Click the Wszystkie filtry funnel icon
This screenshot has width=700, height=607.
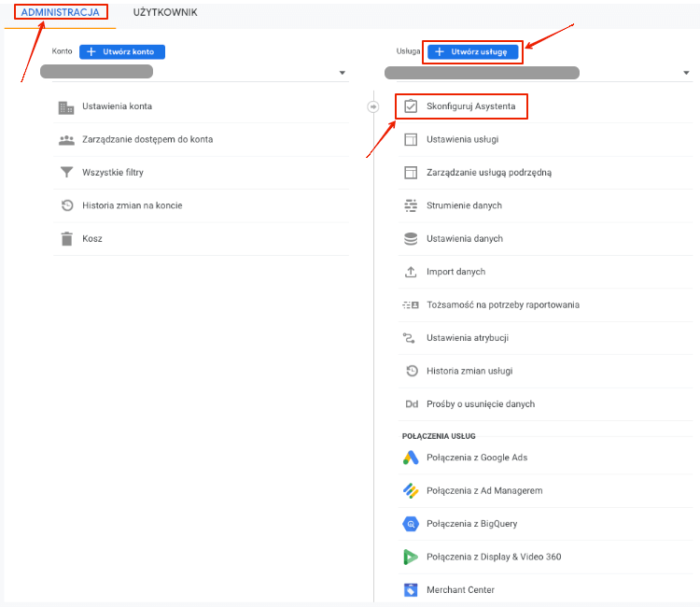pos(66,172)
